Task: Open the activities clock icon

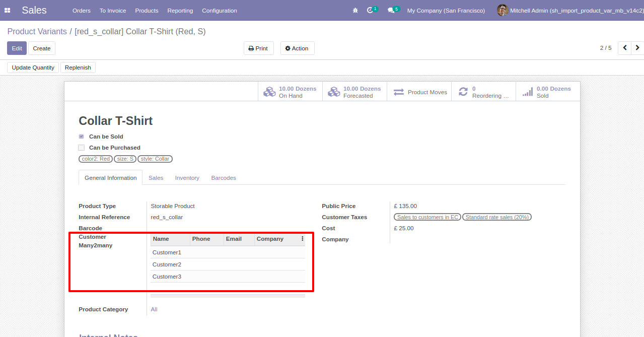Action: click(370, 10)
